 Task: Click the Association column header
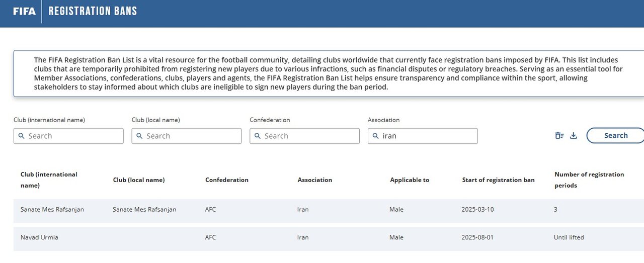point(315,180)
